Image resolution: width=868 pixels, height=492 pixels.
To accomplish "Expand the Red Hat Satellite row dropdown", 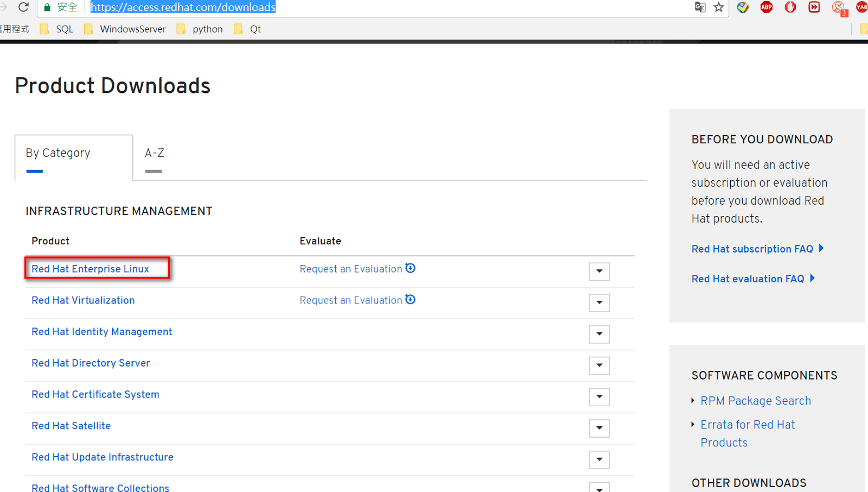I will [x=599, y=428].
